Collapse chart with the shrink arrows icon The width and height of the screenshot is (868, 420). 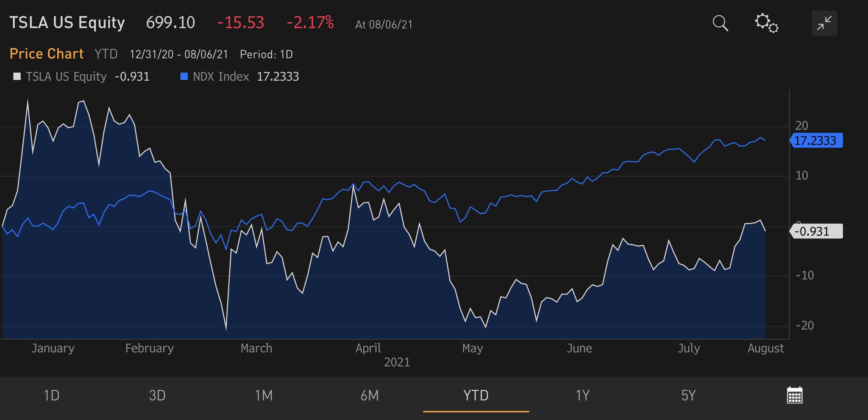pyautogui.click(x=824, y=23)
